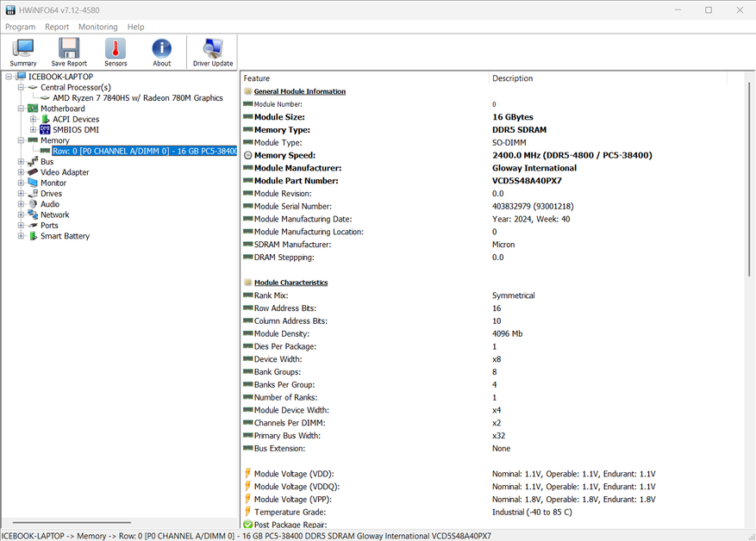Viewport: 756px width, 541px height.
Task: Click the Memory Speed clock icon
Action: click(247, 155)
